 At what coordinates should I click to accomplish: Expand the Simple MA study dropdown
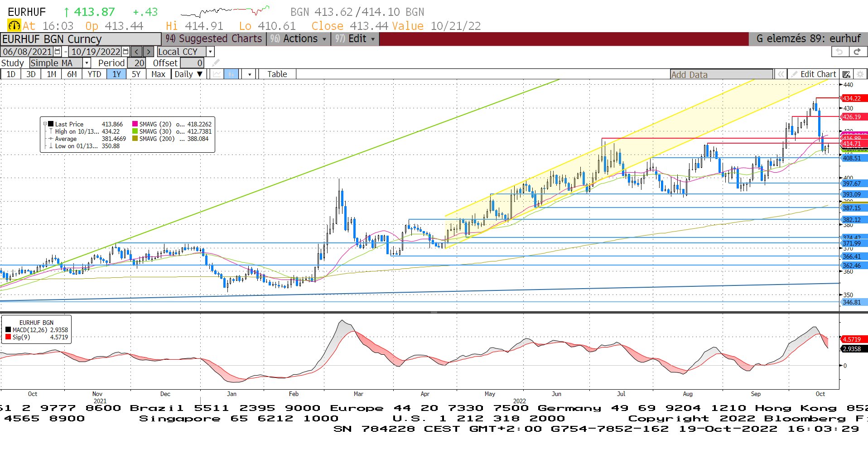pyautogui.click(x=87, y=63)
